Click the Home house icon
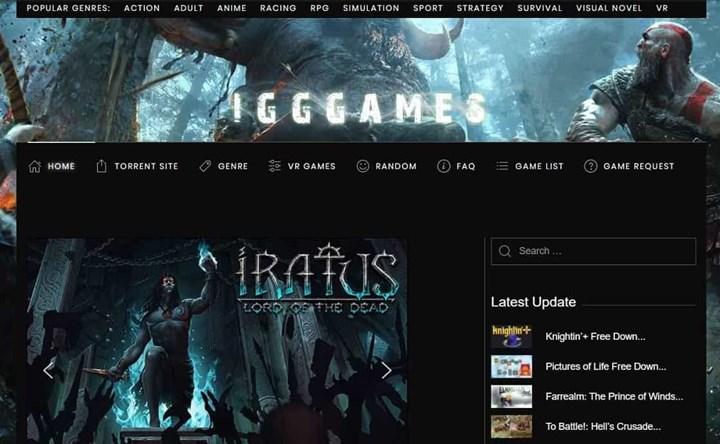This screenshot has height=444, width=720. coord(35,166)
